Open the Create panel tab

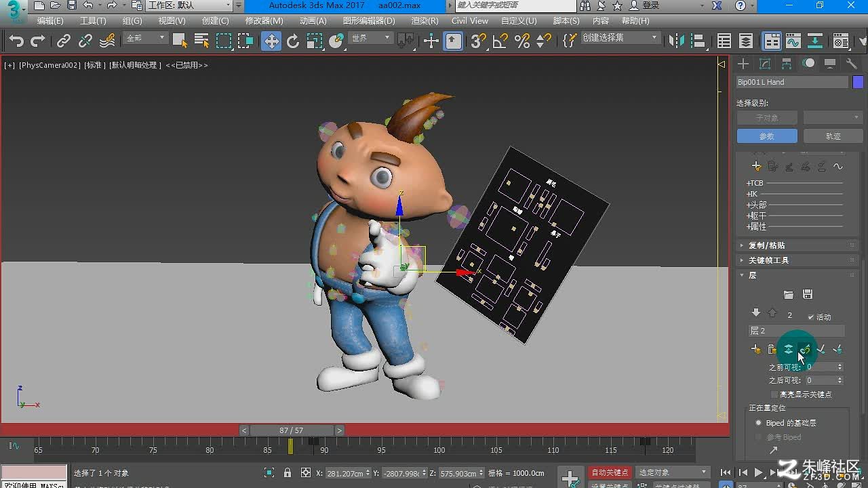pyautogui.click(x=744, y=64)
